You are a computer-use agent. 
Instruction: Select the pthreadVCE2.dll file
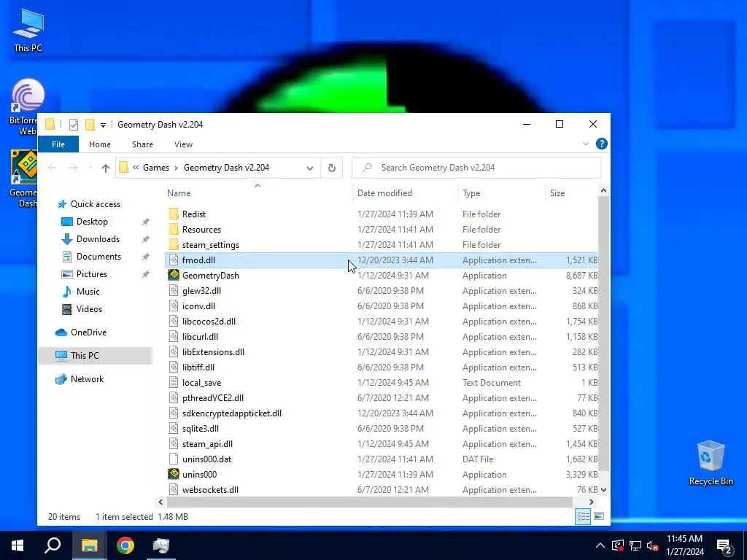click(212, 397)
